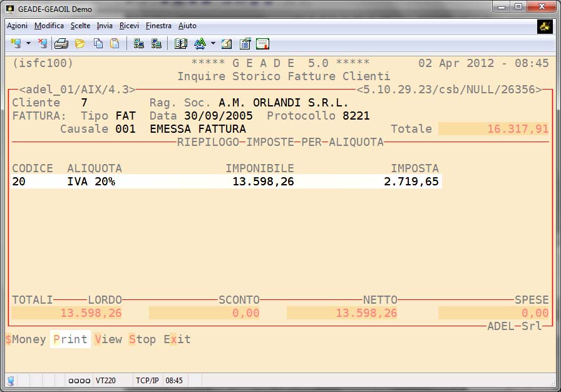Click the open book toolbar icon
The height and width of the screenshot is (392, 561).
coord(181,44)
